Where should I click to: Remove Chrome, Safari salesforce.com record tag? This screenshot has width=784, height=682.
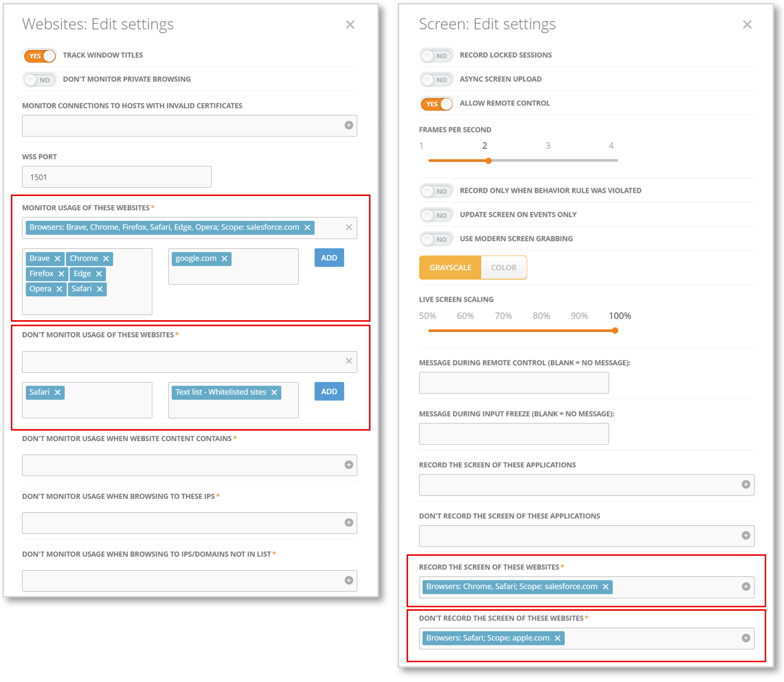[x=605, y=587]
